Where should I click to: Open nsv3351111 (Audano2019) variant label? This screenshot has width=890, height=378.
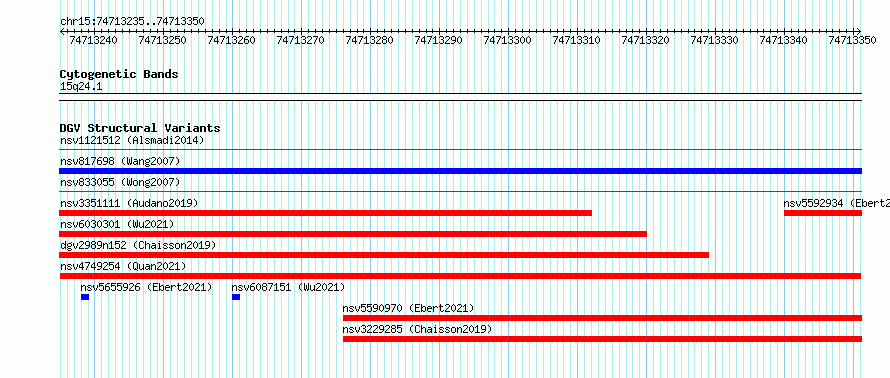tap(129, 203)
